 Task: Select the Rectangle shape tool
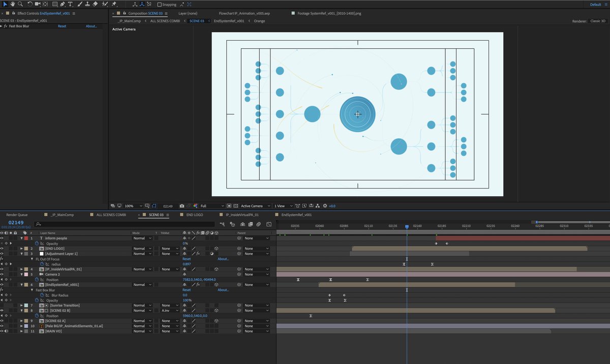pos(54,4)
